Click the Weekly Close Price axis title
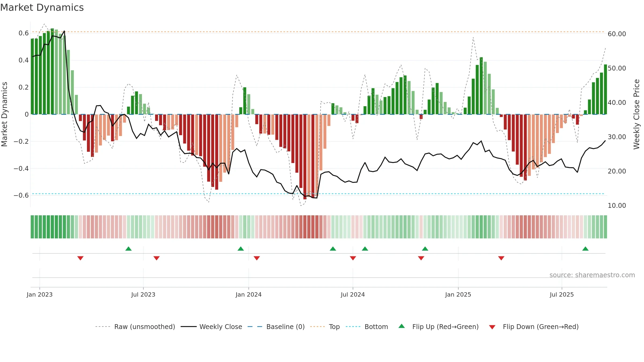The height and width of the screenshot is (362, 644). pos(636,114)
